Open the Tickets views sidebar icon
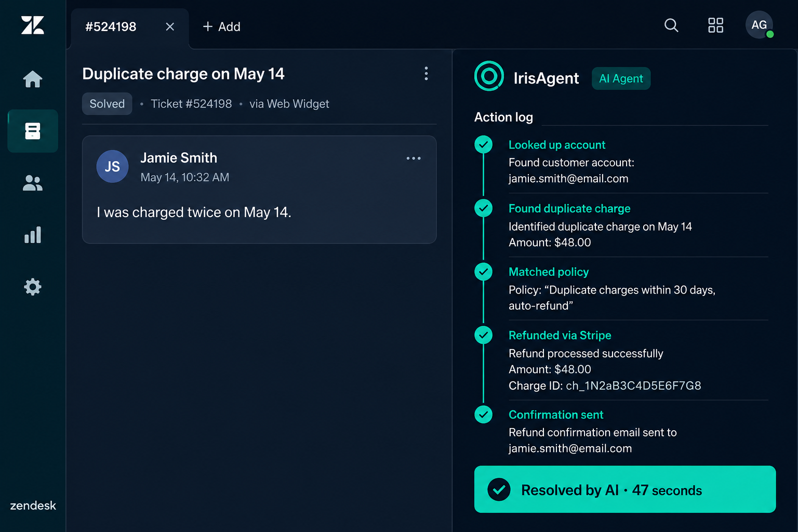The width and height of the screenshot is (798, 532). (33, 131)
